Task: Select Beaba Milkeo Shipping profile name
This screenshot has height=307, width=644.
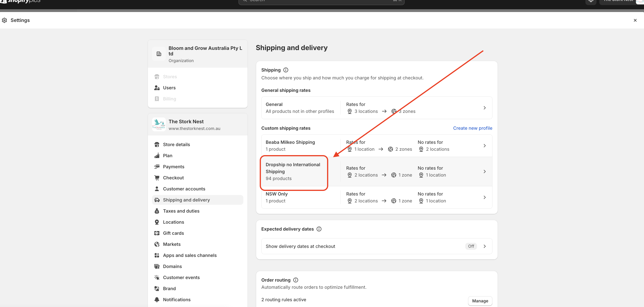Action: pyautogui.click(x=290, y=142)
